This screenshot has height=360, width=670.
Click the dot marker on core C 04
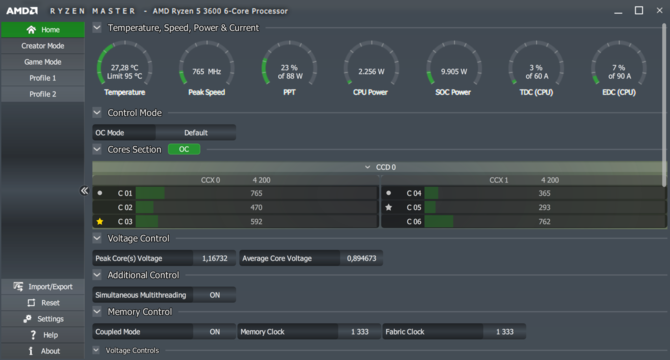[x=388, y=193]
